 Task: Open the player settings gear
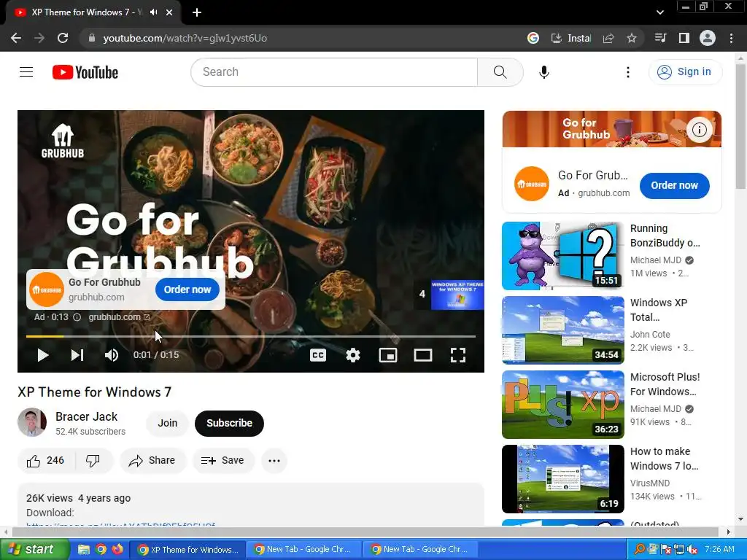tap(353, 355)
